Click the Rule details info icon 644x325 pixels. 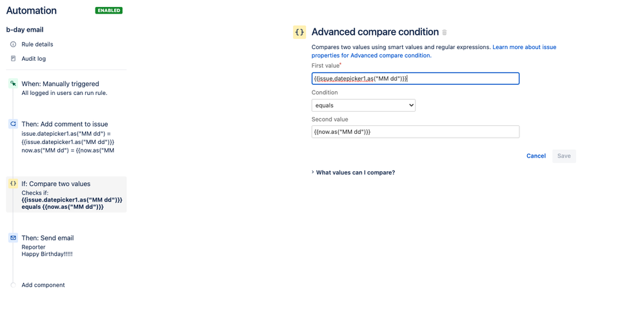point(13,44)
